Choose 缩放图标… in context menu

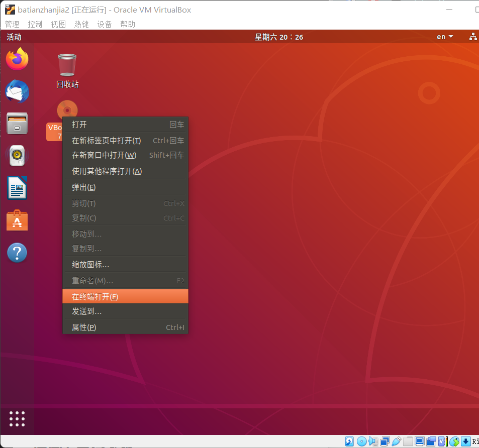125,265
